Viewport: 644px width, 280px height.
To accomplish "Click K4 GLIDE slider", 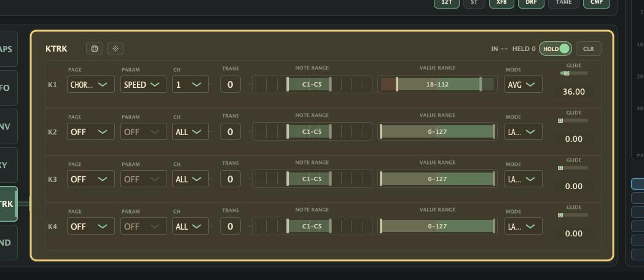I will (574, 215).
